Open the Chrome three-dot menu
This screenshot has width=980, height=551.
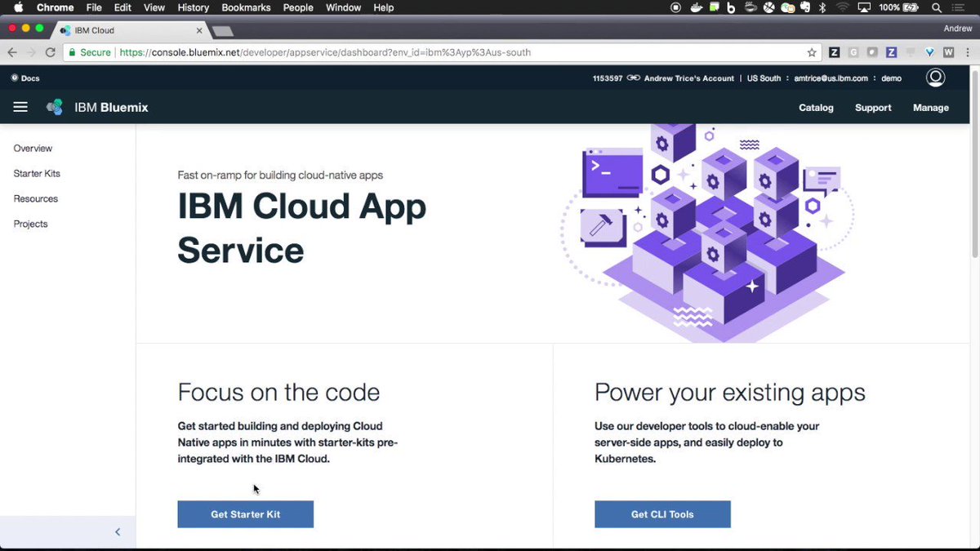(968, 52)
